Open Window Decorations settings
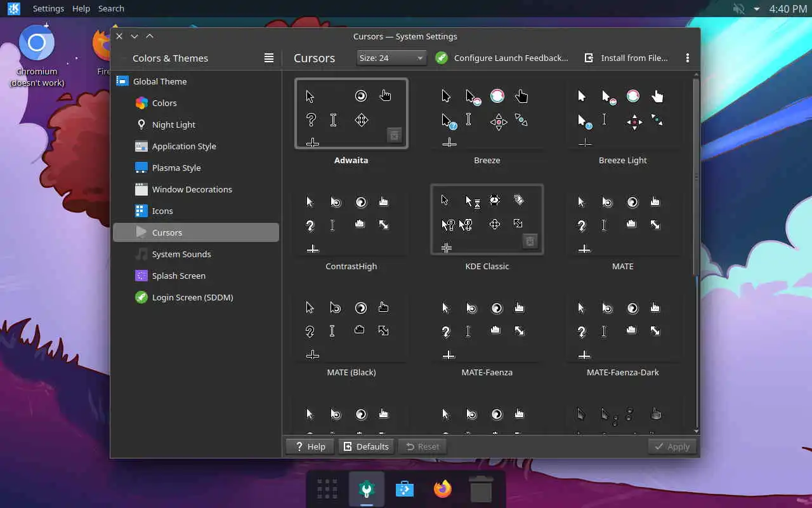812x508 pixels. tap(196, 189)
